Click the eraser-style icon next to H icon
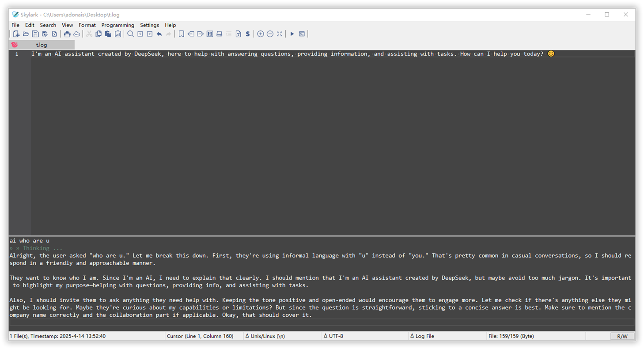The height and width of the screenshot is (349, 644). tap(219, 34)
